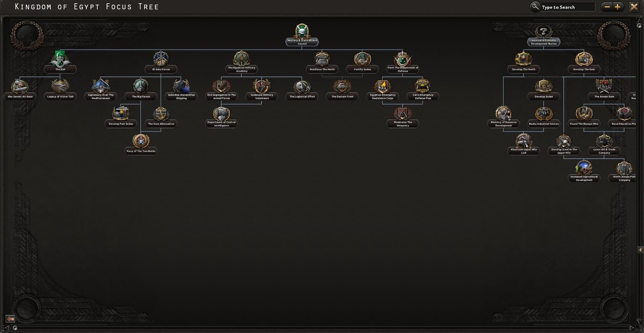
Task: Click the Khartoum Upper Nile Link focus
Action: click(x=523, y=144)
